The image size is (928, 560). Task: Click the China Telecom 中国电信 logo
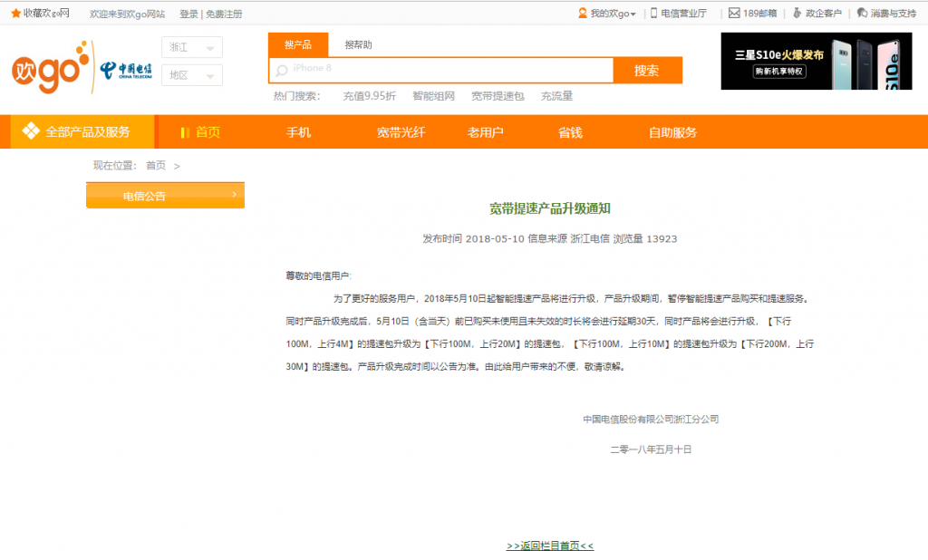pyautogui.click(x=126, y=71)
